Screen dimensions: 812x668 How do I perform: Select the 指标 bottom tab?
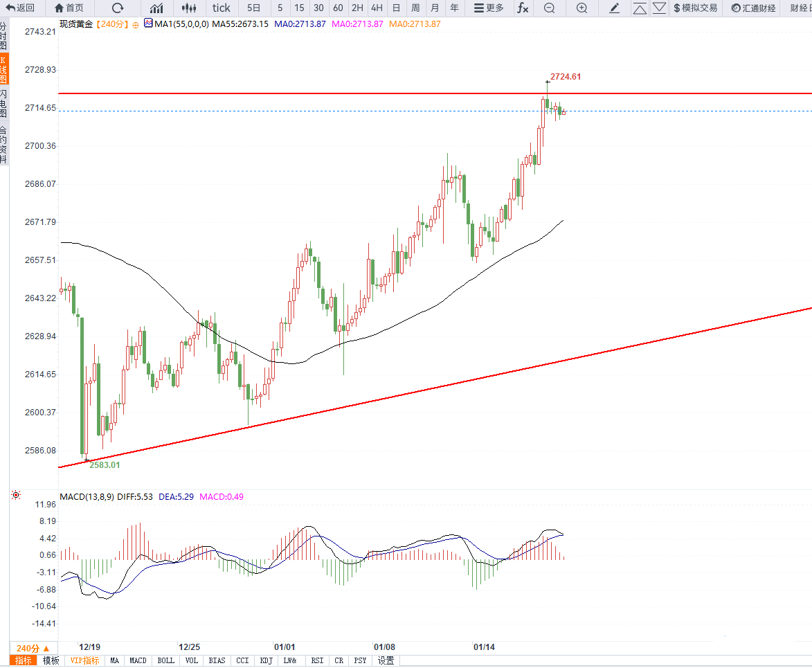tap(24, 660)
